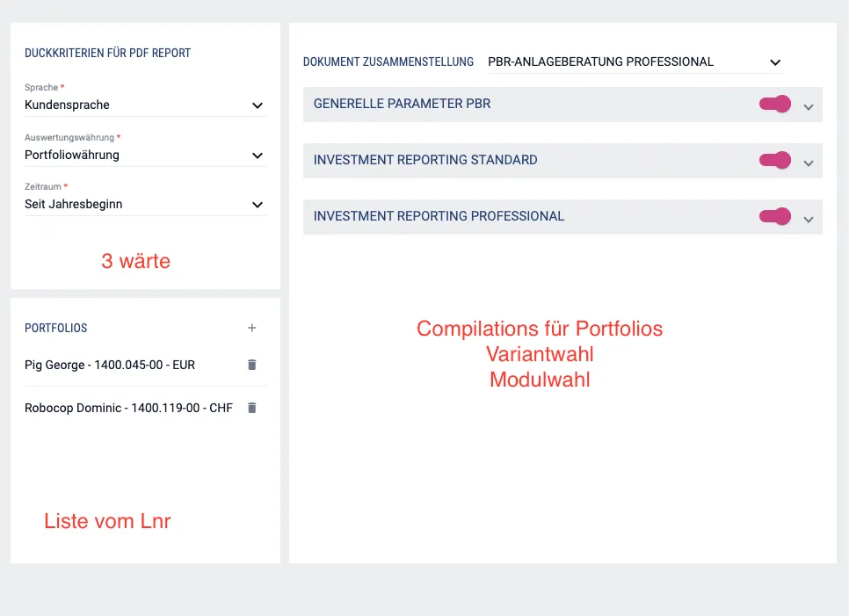The width and height of the screenshot is (849, 616).
Task: Switch off Investment Reporting Professional toggle
Action: [775, 216]
